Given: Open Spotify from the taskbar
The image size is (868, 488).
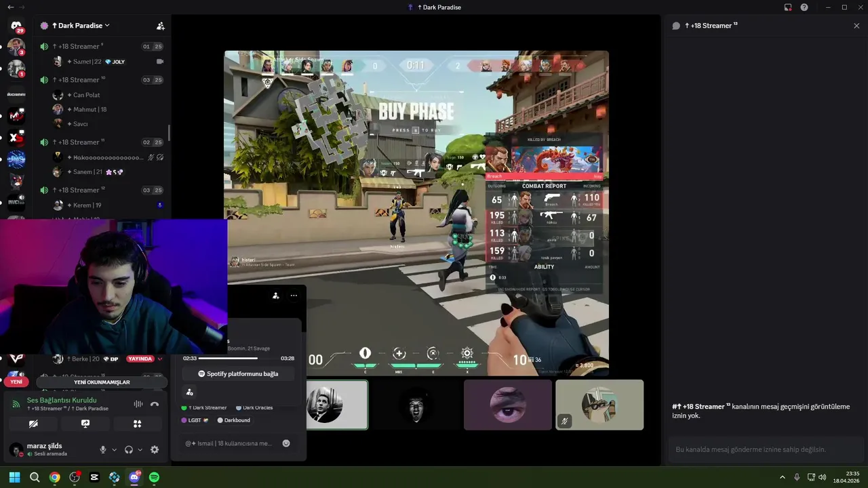Looking at the screenshot, I should coord(154,477).
